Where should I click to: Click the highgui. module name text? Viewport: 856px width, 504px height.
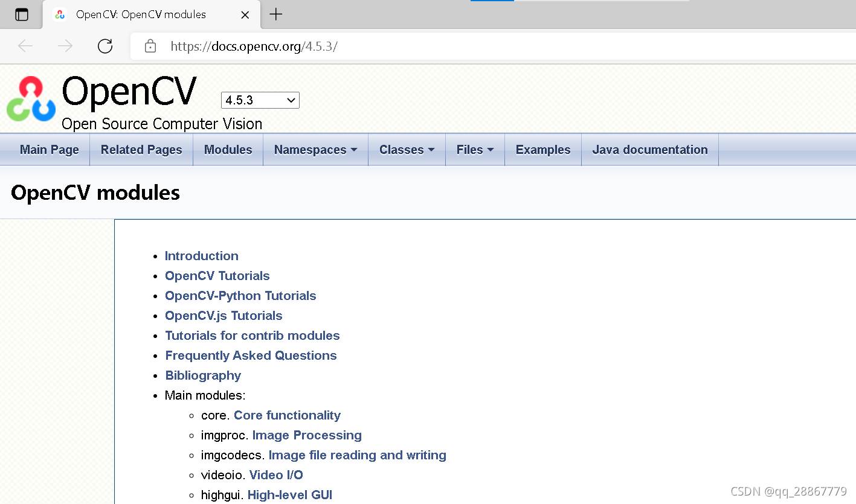223,495
